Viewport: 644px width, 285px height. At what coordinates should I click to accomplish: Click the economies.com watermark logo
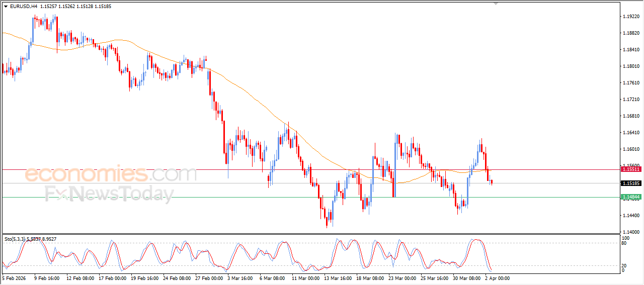click(111, 174)
